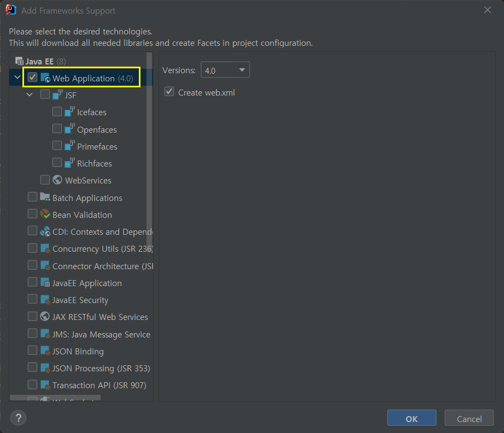Click the JSON Processing icon
This screenshot has height=433, width=504.
point(45,368)
